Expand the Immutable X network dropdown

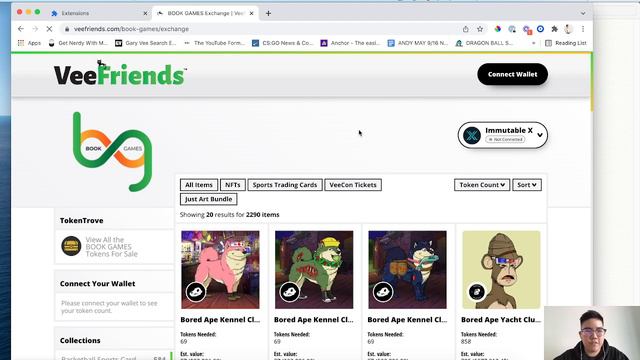[503, 135]
